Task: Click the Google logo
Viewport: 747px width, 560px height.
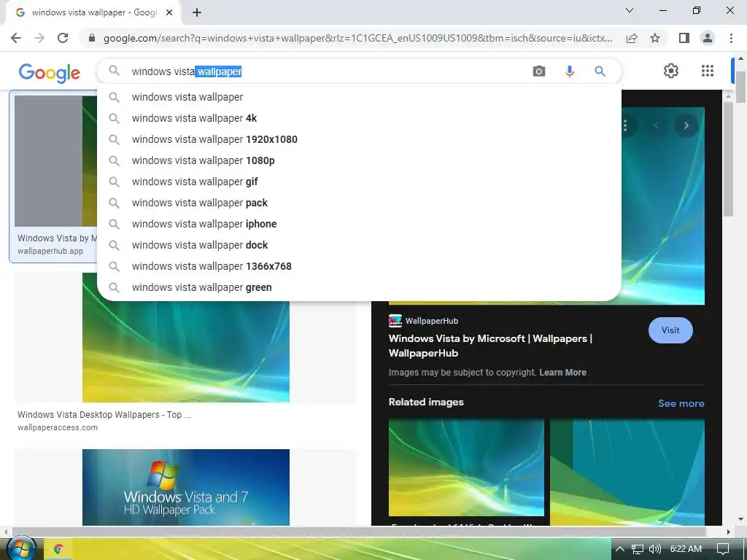Action: pos(50,73)
